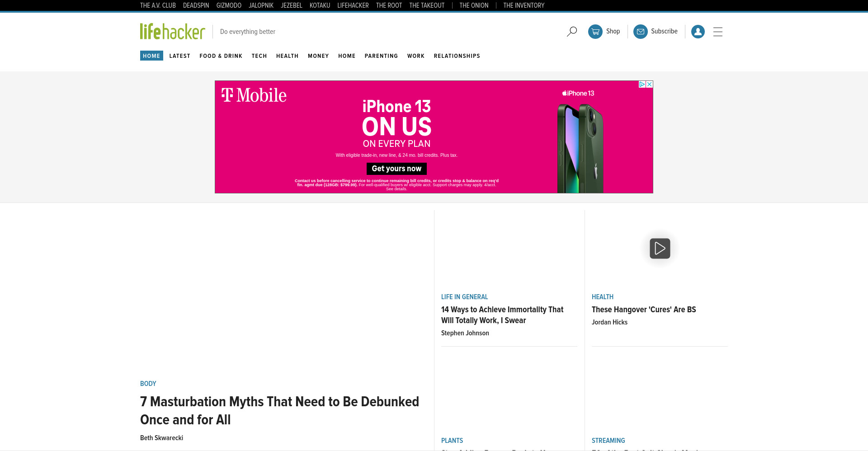
Task: Open the Parenting nav section
Action: tap(382, 56)
